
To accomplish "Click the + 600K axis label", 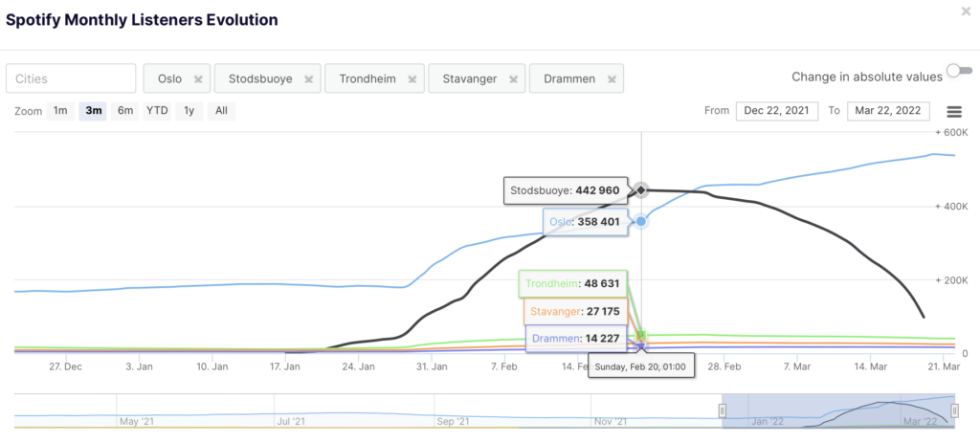I will pyautogui.click(x=951, y=132).
